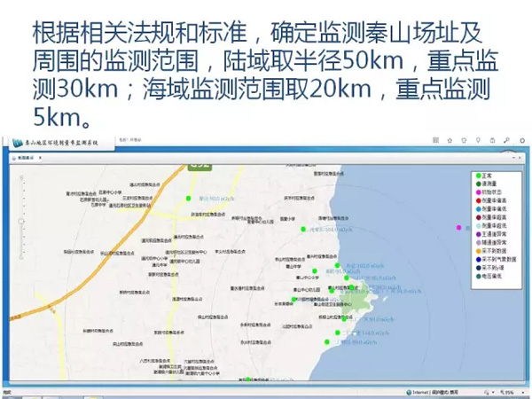
Task: Click the purple 主通道异常 legend swatch
Action: (479, 234)
